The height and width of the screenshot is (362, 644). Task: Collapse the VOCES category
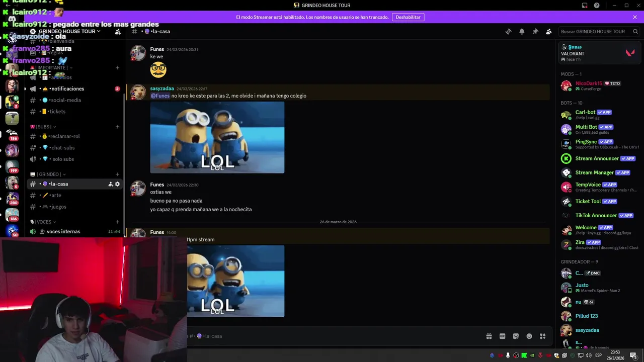(43, 222)
